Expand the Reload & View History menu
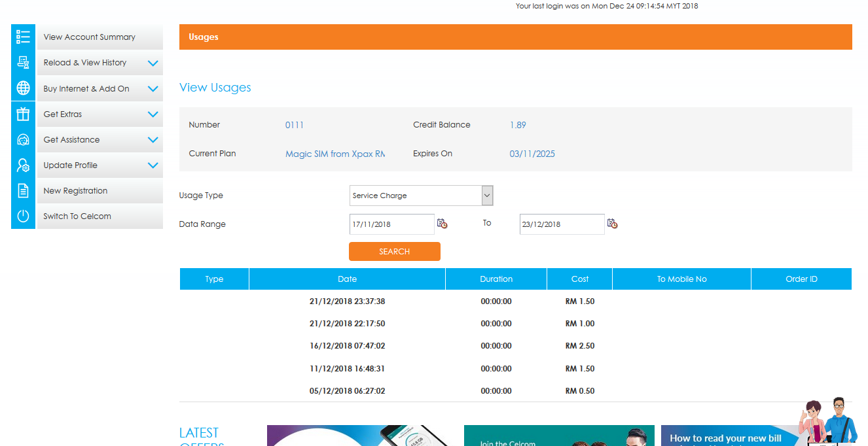This screenshot has height=446, width=868. coord(153,63)
